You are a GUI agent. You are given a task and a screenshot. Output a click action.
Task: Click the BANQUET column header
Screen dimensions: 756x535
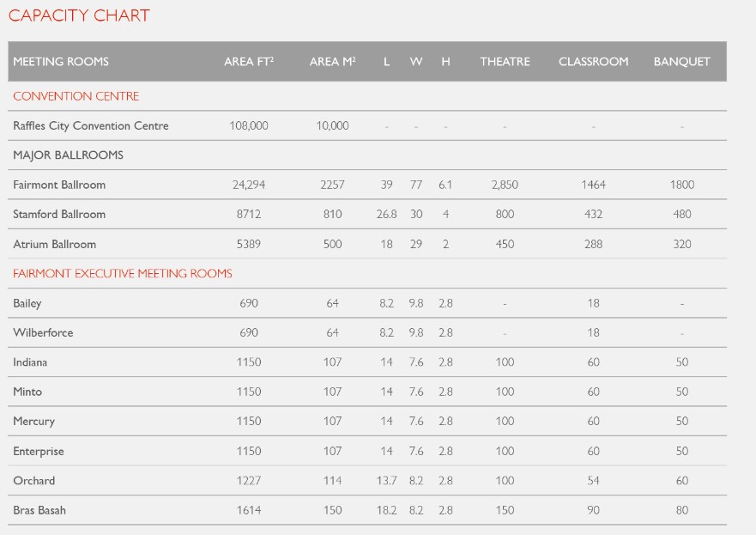click(681, 62)
